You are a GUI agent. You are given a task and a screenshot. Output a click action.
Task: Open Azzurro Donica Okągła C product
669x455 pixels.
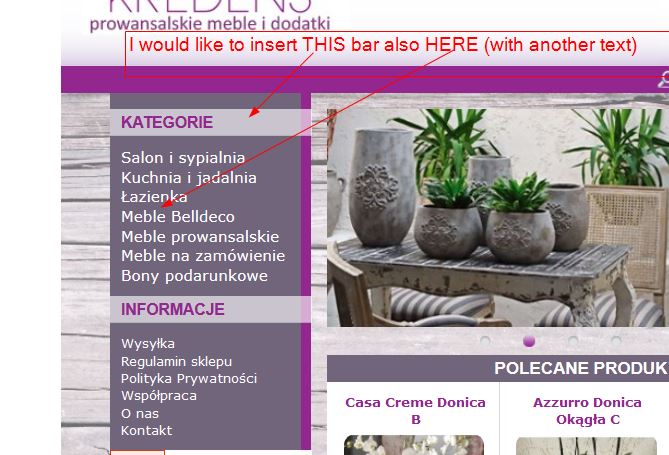(587, 411)
